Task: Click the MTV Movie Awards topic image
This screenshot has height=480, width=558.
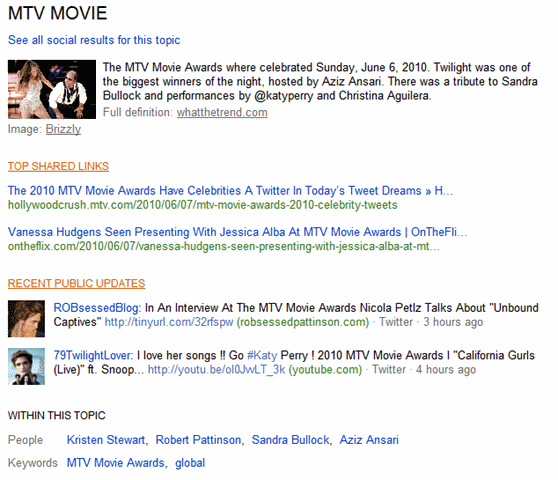Action: click(x=52, y=89)
